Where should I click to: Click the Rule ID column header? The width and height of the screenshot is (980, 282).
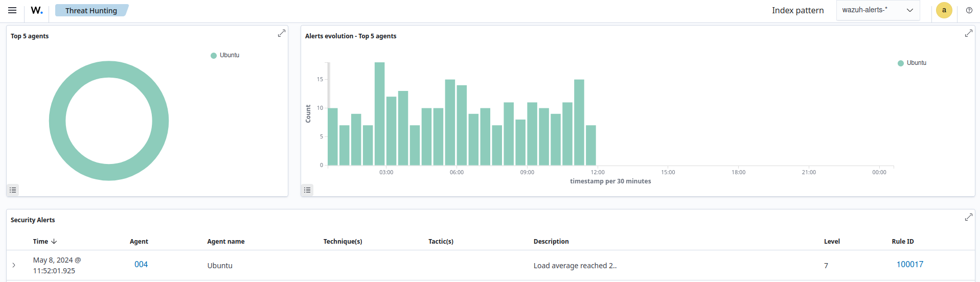(x=902, y=241)
